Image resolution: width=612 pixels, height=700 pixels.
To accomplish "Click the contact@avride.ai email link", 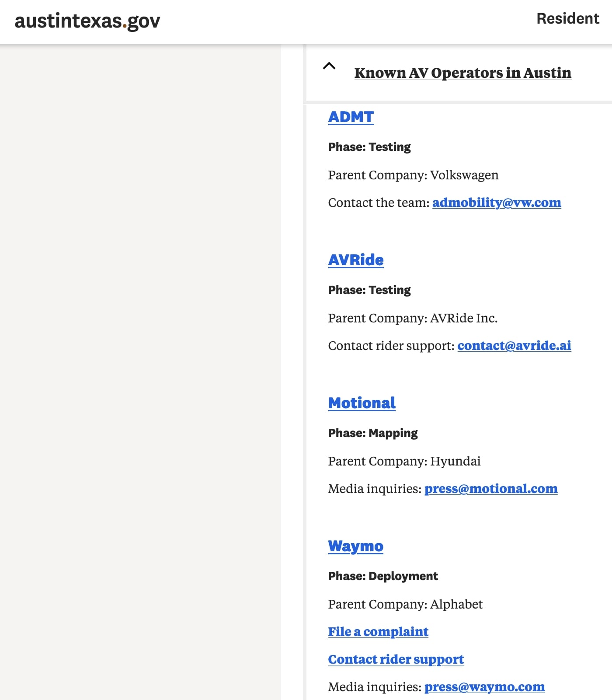I will (514, 346).
